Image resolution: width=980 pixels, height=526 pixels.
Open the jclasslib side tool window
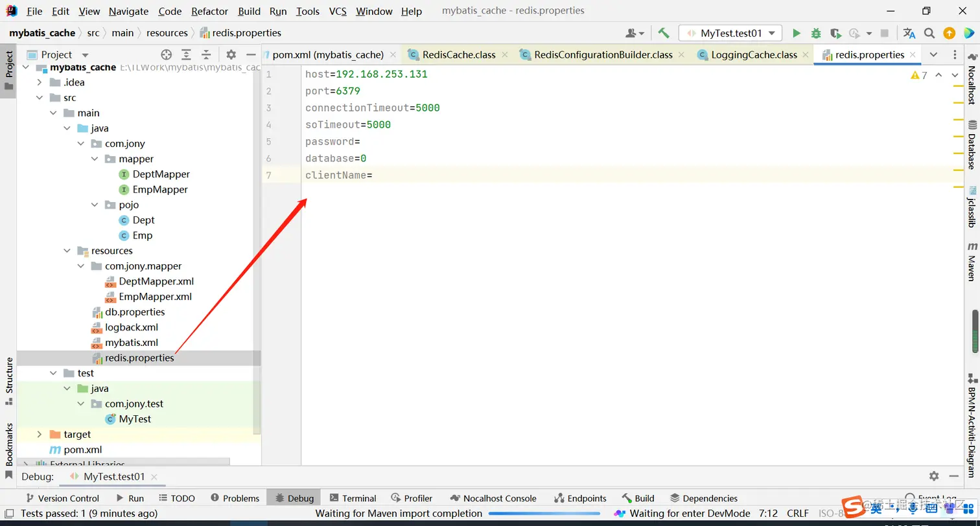click(972, 207)
